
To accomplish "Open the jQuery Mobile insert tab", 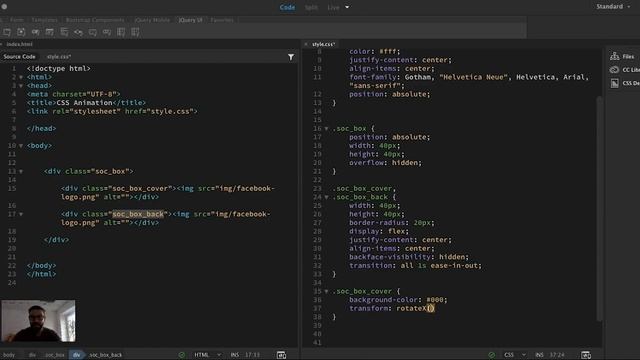I will point(152,20).
